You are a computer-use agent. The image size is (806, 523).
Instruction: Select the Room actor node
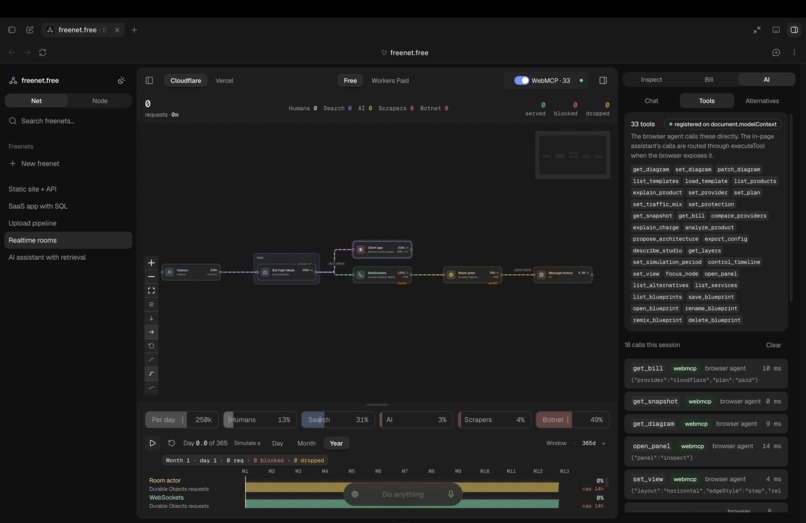(x=472, y=275)
